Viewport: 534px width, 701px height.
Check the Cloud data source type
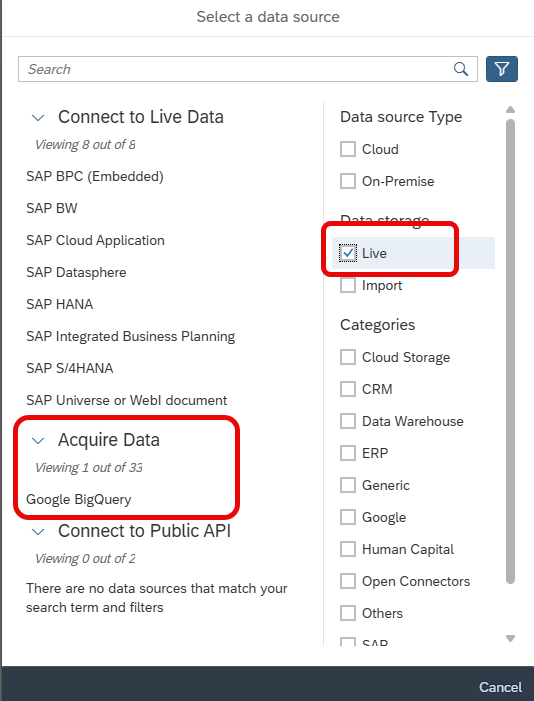tap(348, 149)
